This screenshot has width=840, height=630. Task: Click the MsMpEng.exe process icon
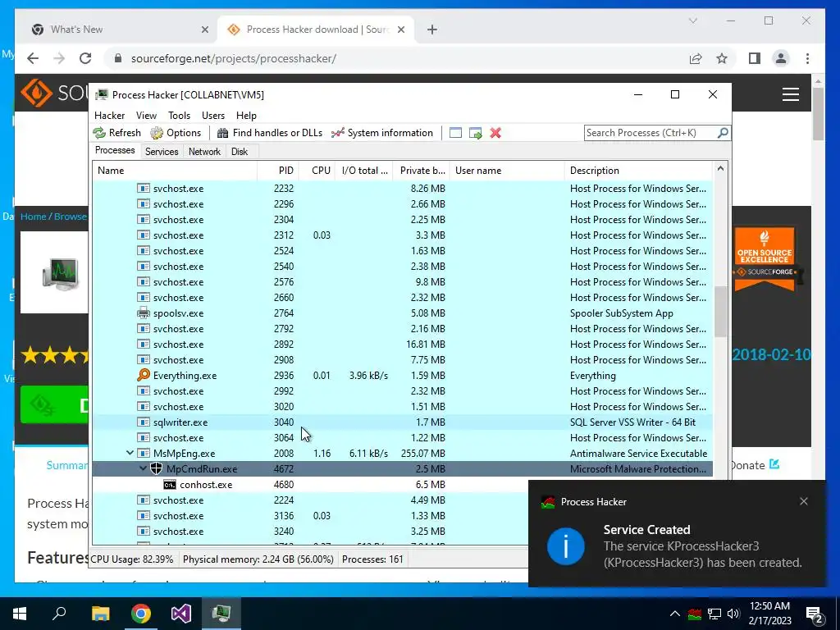point(143,453)
